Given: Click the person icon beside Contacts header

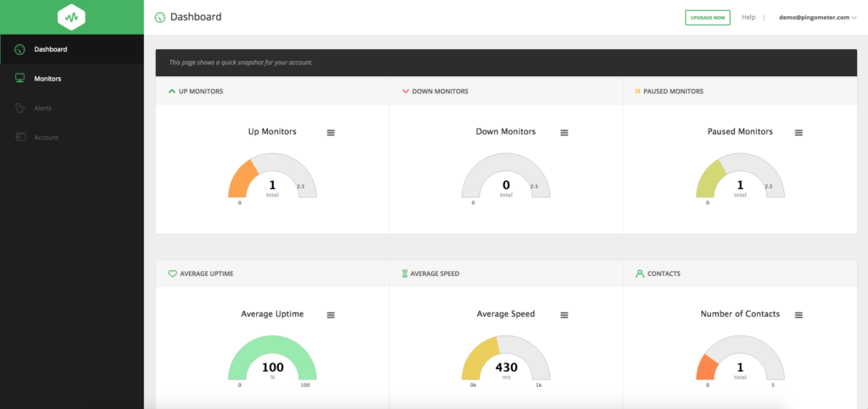Looking at the screenshot, I should pyautogui.click(x=639, y=274).
